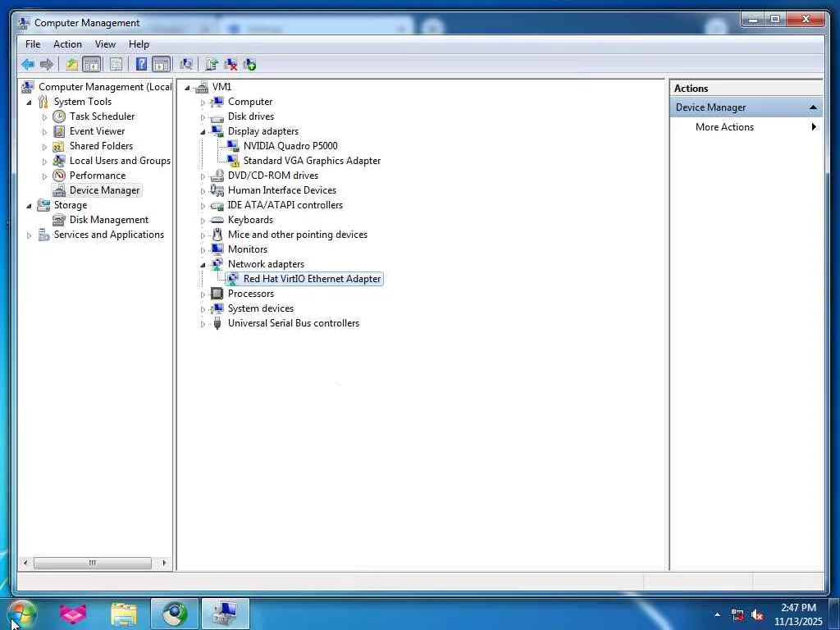The height and width of the screenshot is (630, 840).
Task: Click the IDE ATA/ATAPI controllers icon
Action: 217,205
